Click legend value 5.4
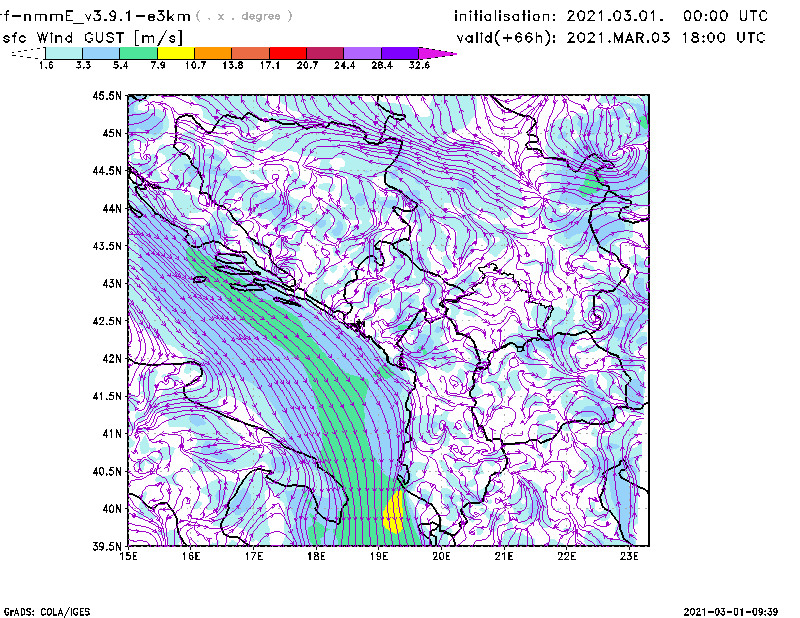 click(120, 65)
